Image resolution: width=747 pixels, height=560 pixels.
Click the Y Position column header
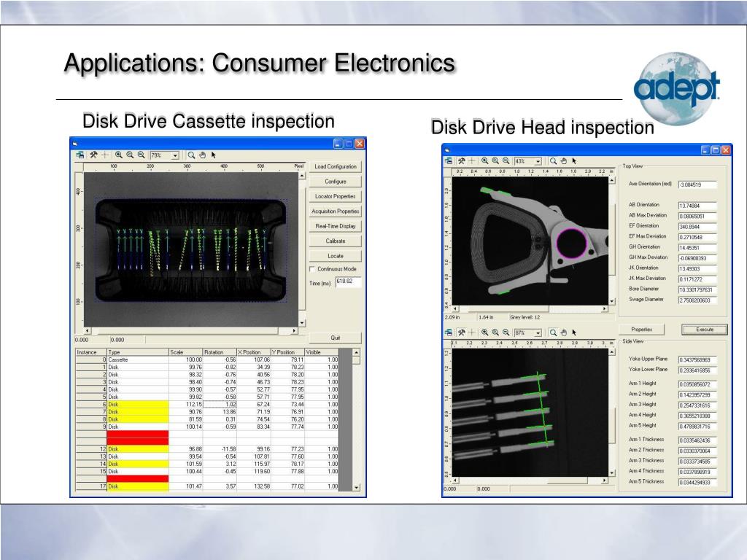(287, 352)
